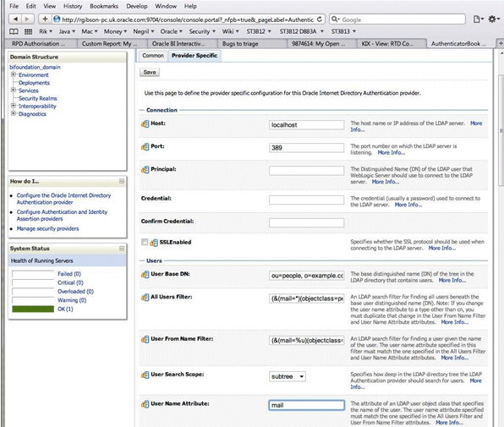Go back with the browser back arrow
Viewport: 504px width, 427px height.
pos(15,19)
